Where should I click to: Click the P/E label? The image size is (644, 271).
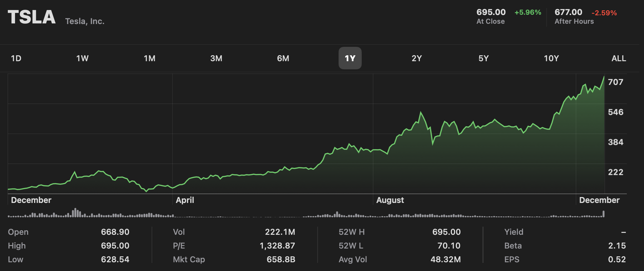pyautogui.click(x=179, y=246)
